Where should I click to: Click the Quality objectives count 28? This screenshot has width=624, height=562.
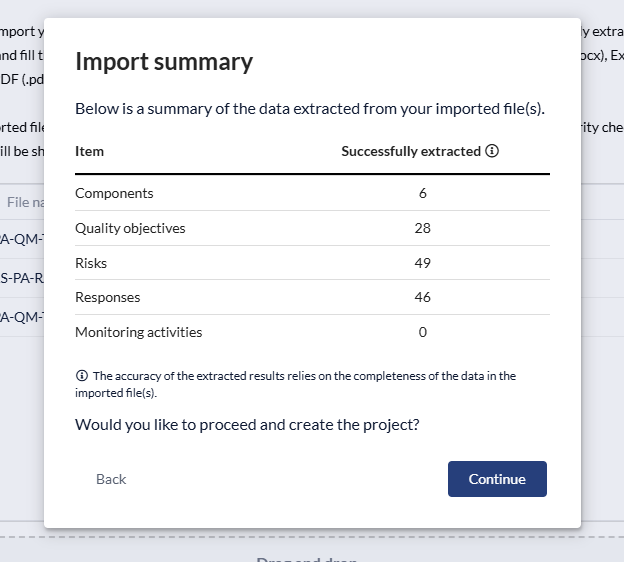(422, 228)
